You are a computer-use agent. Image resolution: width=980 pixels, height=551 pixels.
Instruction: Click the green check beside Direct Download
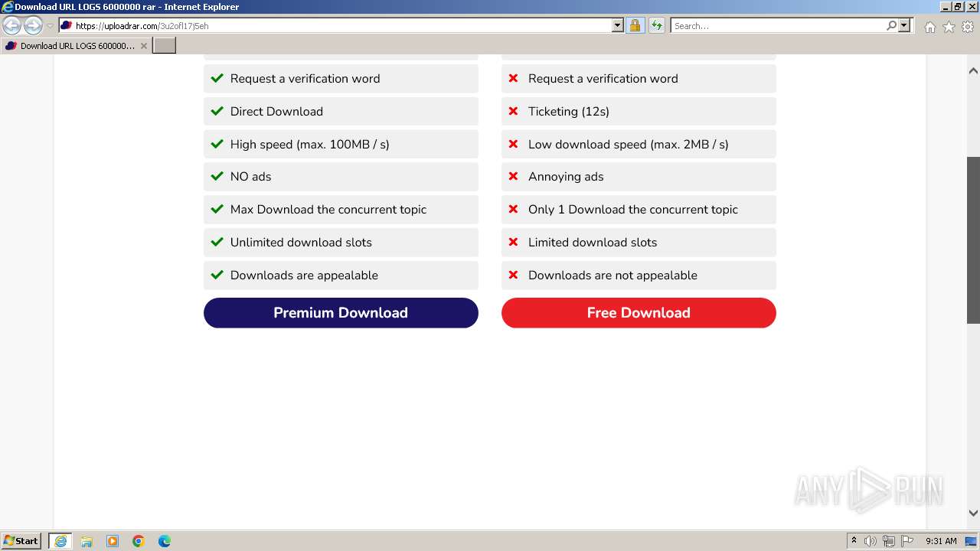[217, 111]
